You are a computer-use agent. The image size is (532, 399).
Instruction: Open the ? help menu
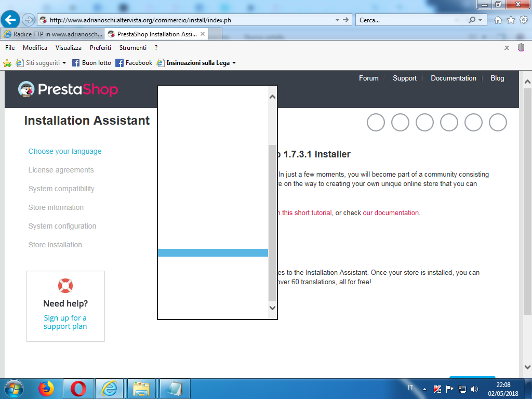pos(156,47)
